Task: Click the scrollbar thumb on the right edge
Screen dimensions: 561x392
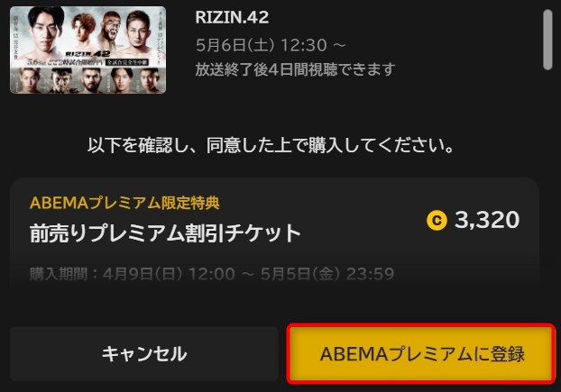Action: [x=547, y=40]
